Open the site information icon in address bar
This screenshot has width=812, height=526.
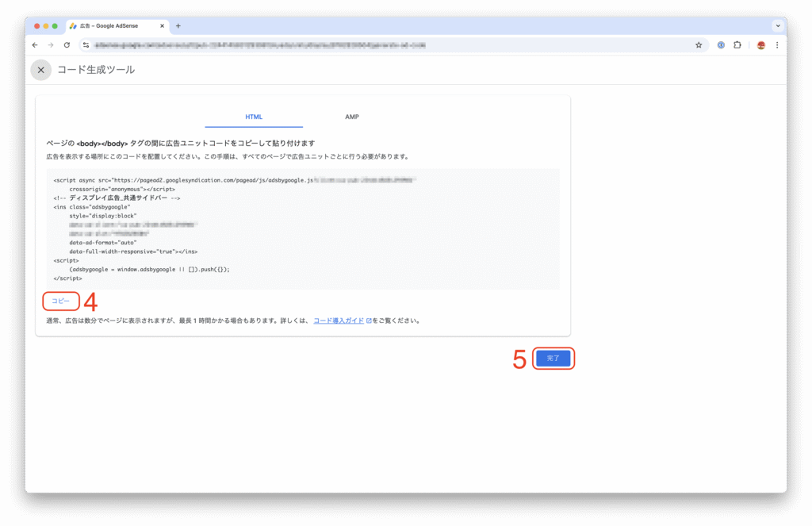(86, 45)
